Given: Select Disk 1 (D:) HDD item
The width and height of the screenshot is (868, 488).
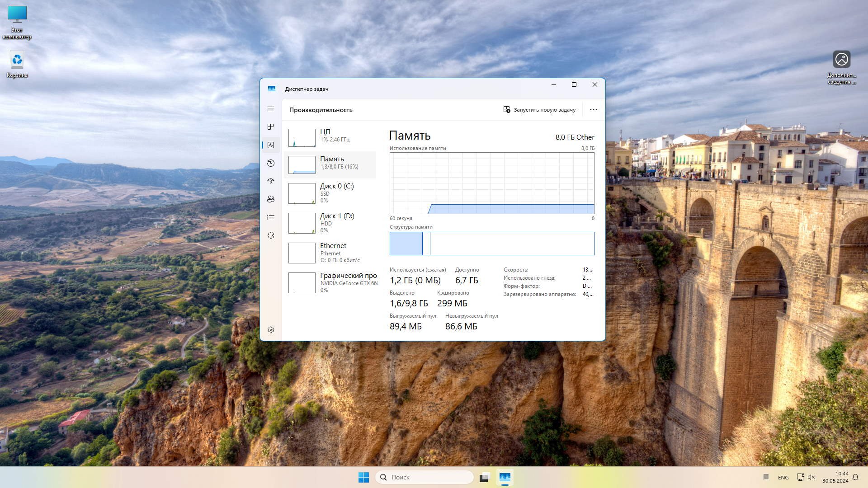Looking at the screenshot, I should click(x=332, y=223).
